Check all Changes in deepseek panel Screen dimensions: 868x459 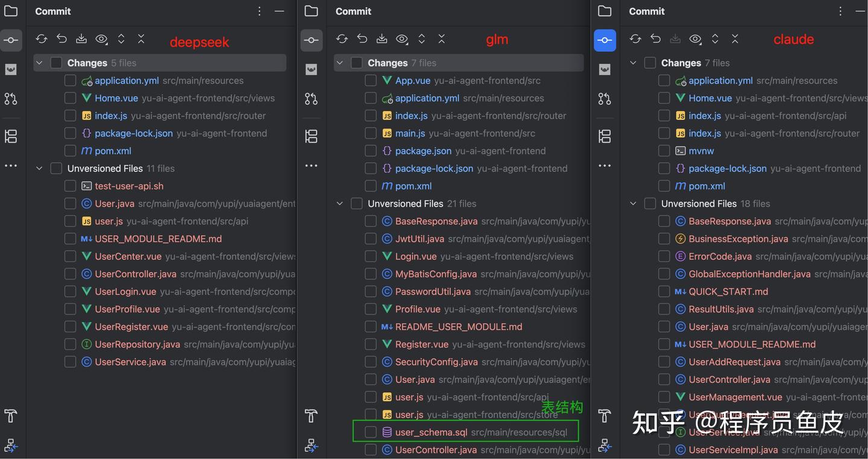[56, 63]
